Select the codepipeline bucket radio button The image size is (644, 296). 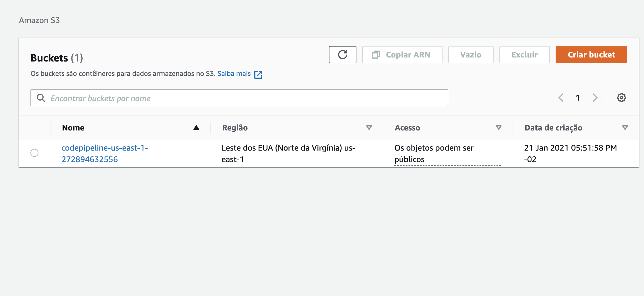tap(34, 153)
